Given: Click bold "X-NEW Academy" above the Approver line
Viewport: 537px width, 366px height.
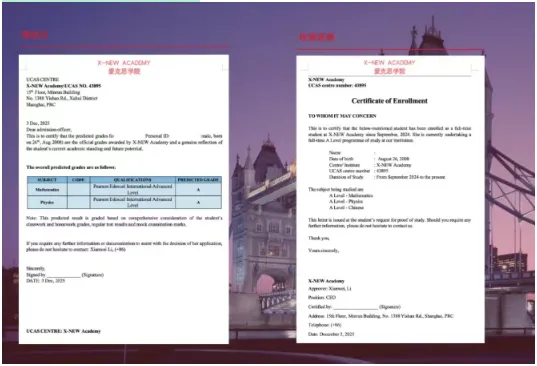Looking at the screenshot, I should pyautogui.click(x=326, y=281).
